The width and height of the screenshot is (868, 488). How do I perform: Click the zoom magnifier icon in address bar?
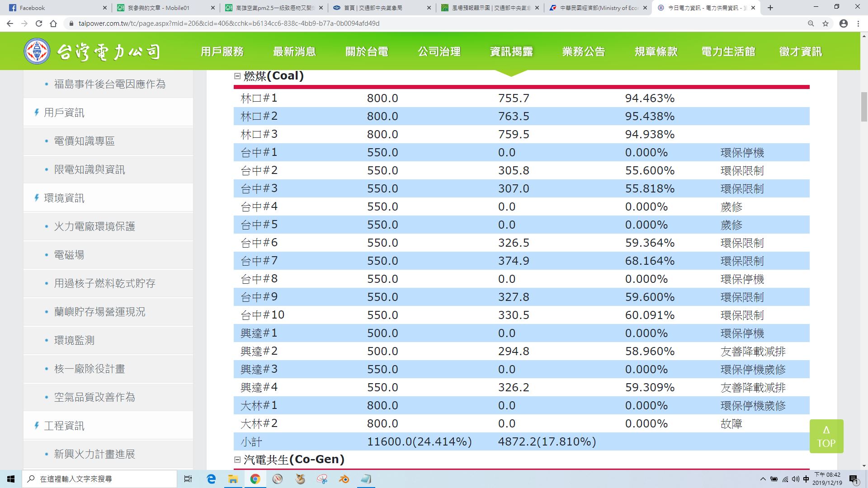(811, 23)
